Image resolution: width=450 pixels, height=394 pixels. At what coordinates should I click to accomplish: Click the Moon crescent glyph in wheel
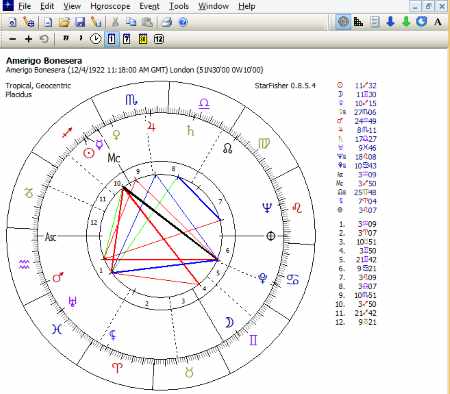coord(229,322)
